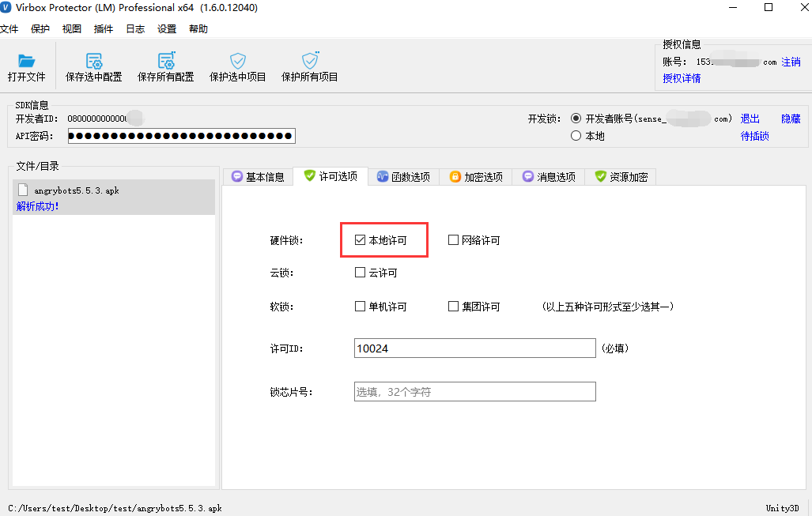This screenshot has width=812, height=516.
Task: Click the 打开文件 folder icon
Action: (x=26, y=61)
